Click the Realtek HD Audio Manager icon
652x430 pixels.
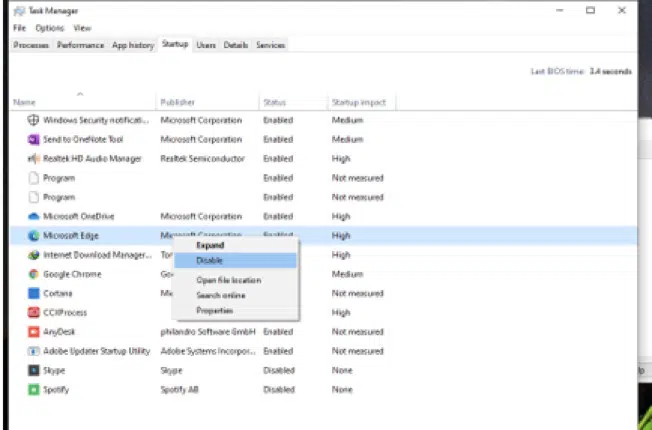click(33, 158)
